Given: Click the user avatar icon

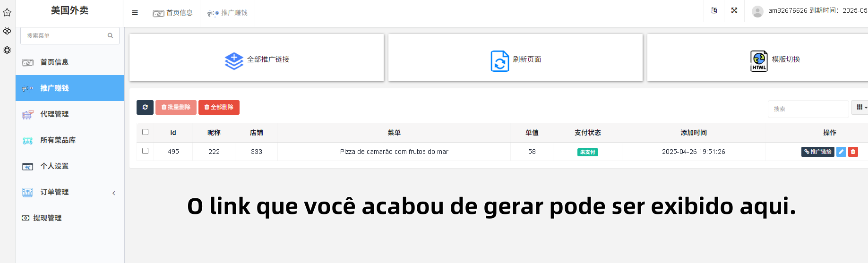Looking at the screenshot, I should (x=757, y=11).
